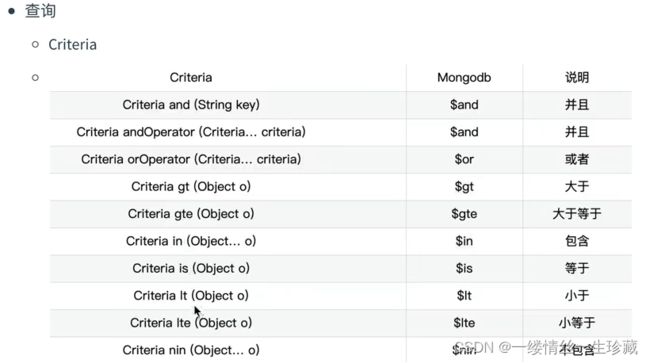Click the 查询 bullet heading
The image size is (650, 363).
pos(40,11)
